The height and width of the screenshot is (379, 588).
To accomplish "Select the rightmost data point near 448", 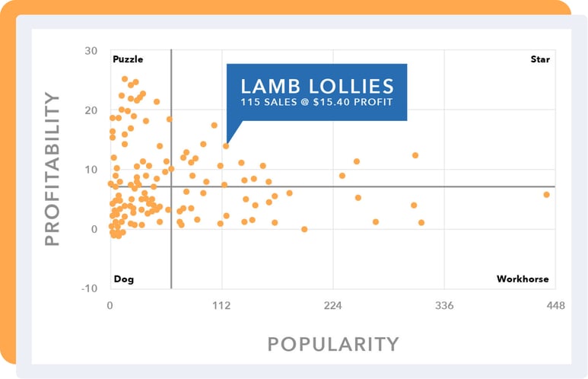I will click(546, 195).
